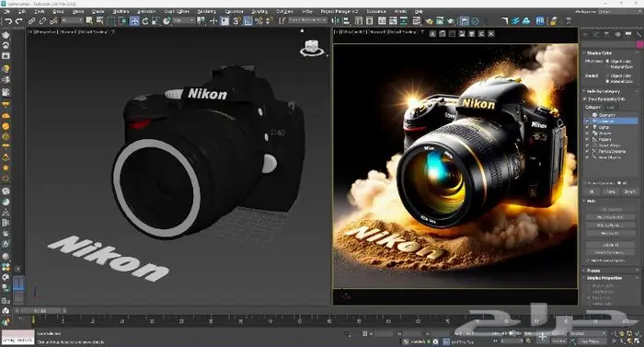Open the Workspaces dropdown at top right
This screenshot has width=644, height=347.
(x=618, y=12)
